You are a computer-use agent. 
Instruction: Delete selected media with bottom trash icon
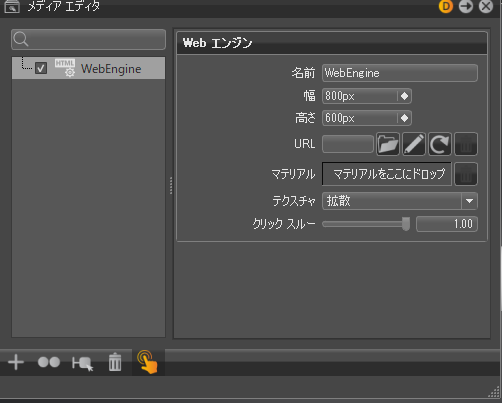tap(115, 362)
